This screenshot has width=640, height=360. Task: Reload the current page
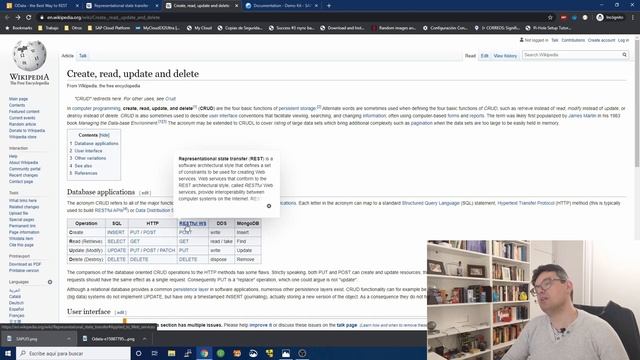pyautogui.click(x=29, y=18)
